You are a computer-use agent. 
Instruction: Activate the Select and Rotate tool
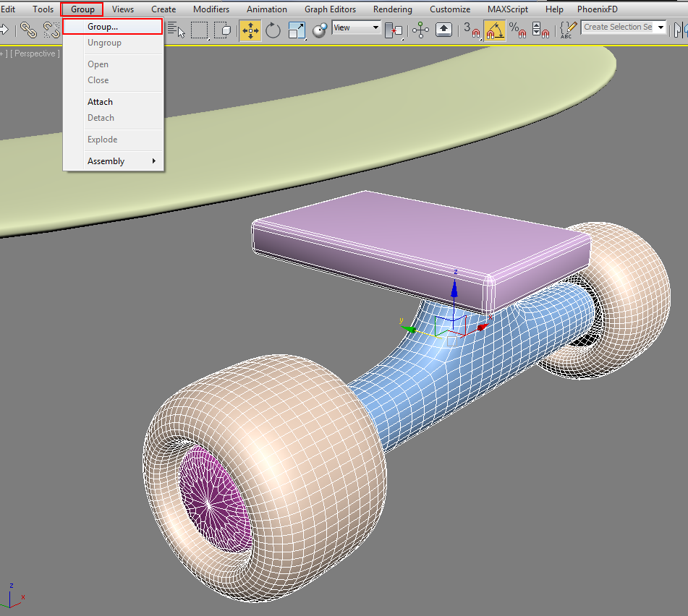273,30
